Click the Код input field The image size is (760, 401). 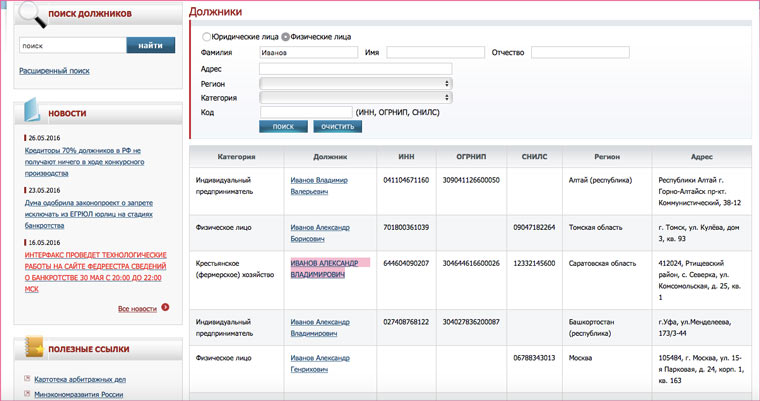coord(305,112)
